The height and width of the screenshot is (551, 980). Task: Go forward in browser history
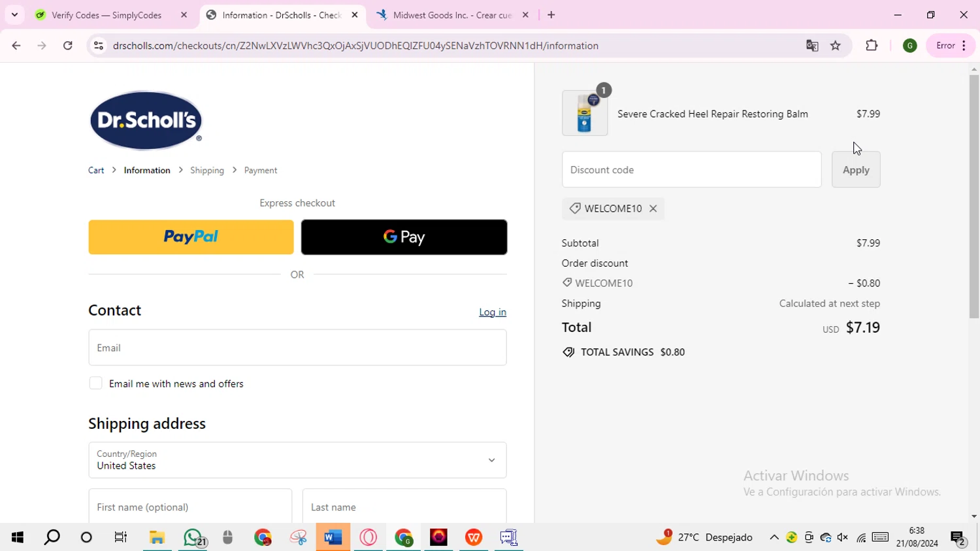(42, 46)
